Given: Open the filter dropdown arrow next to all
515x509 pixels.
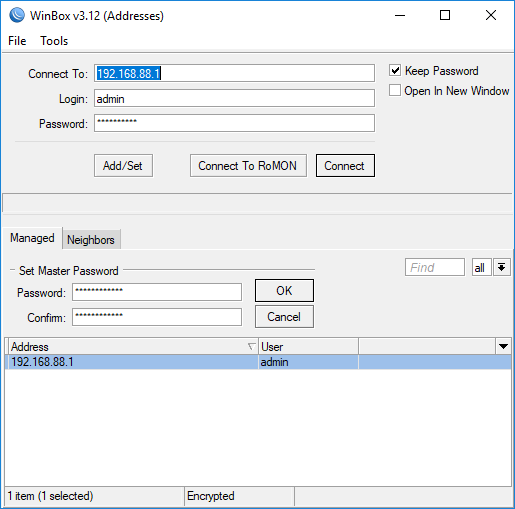Looking at the screenshot, I should 502,267.
